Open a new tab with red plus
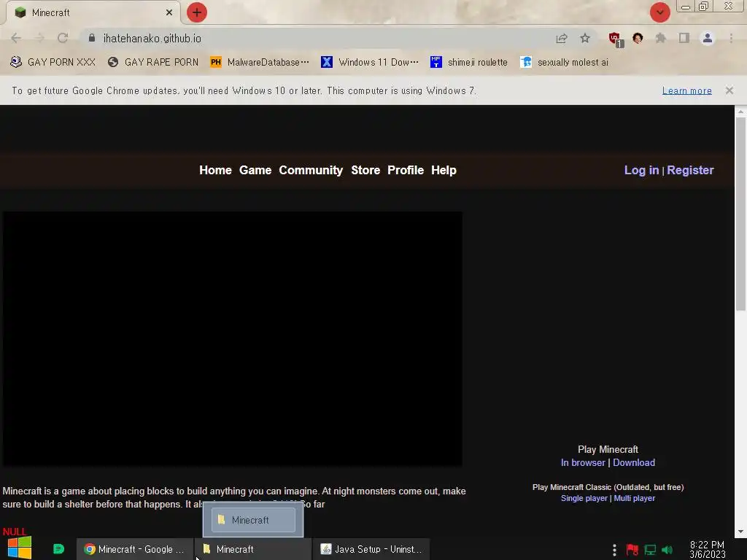Image resolution: width=747 pixels, height=560 pixels. (197, 12)
